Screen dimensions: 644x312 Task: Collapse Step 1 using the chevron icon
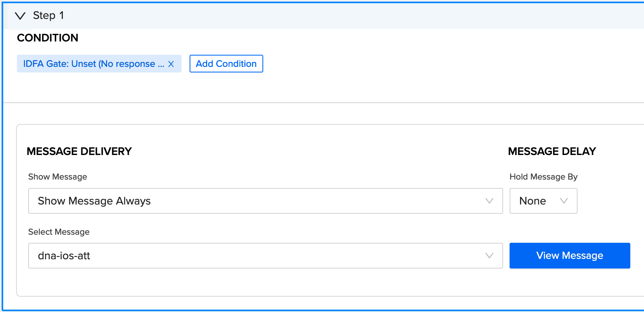(x=20, y=16)
